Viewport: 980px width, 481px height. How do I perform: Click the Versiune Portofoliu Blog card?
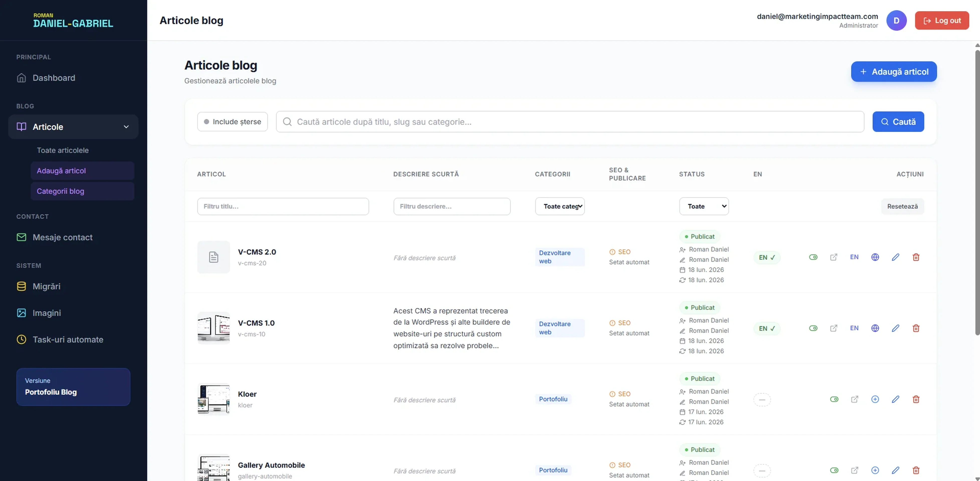pyautogui.click(x=73, y=387)
